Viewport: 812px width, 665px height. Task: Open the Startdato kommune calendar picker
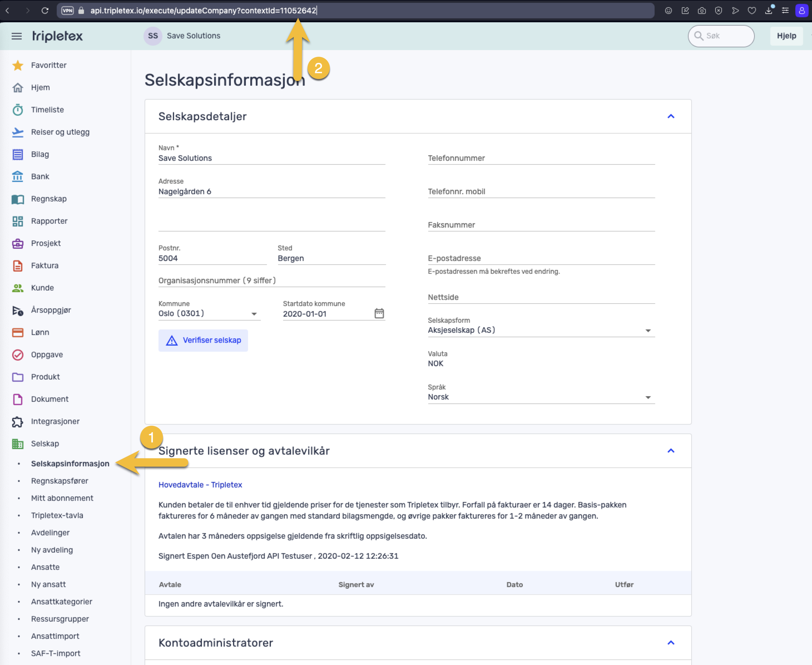click(379, 313)
